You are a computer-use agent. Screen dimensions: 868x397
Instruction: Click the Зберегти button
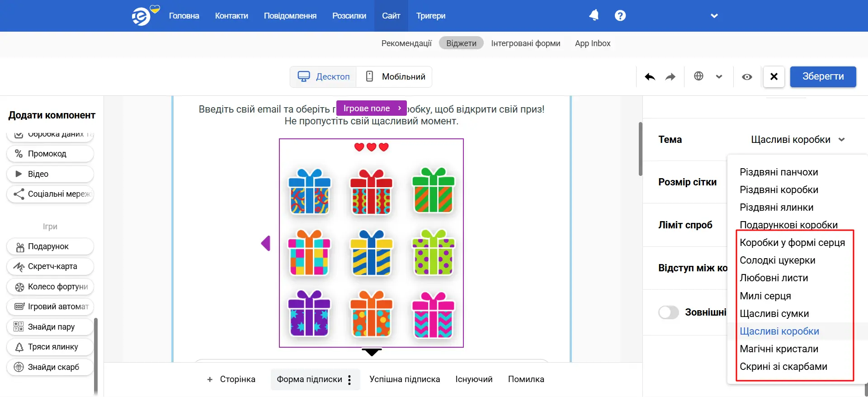(x=823, y=77)
